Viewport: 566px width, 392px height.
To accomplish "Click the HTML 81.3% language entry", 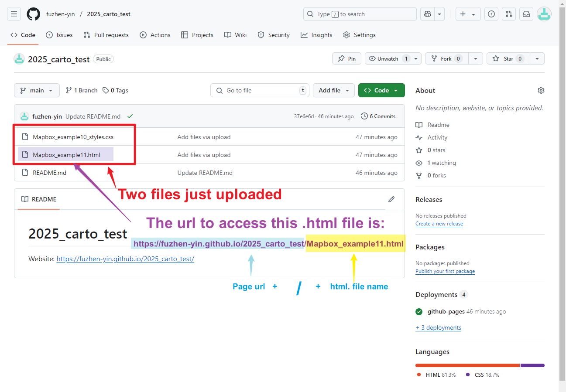I will (x=436, y=375).
